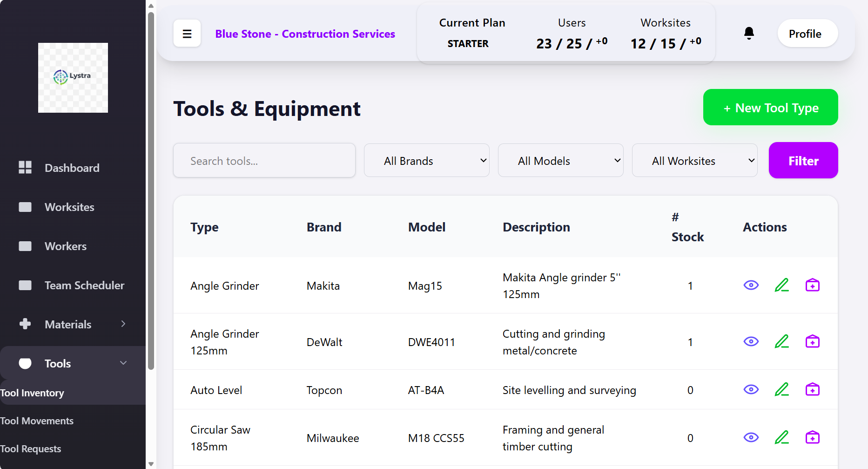The width and height of the screenshot is (868, 469).
Task: Click the Lystra logo image
Action: tap(73, 77)
